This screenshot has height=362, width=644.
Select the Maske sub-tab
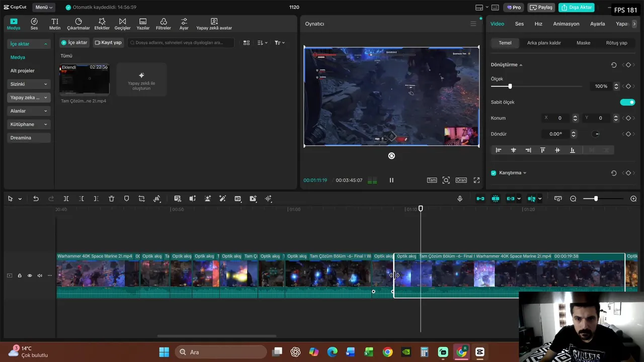point(584,43)
